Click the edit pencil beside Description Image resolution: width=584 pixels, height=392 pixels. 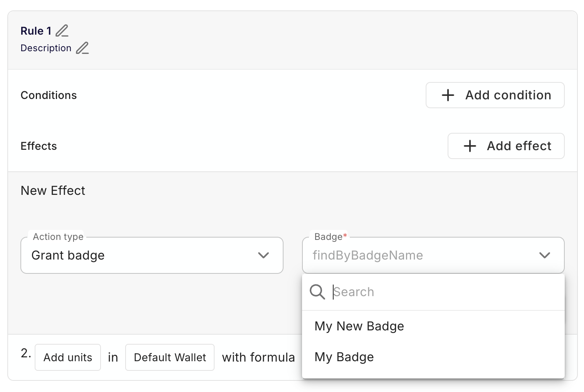click(82, 48)
